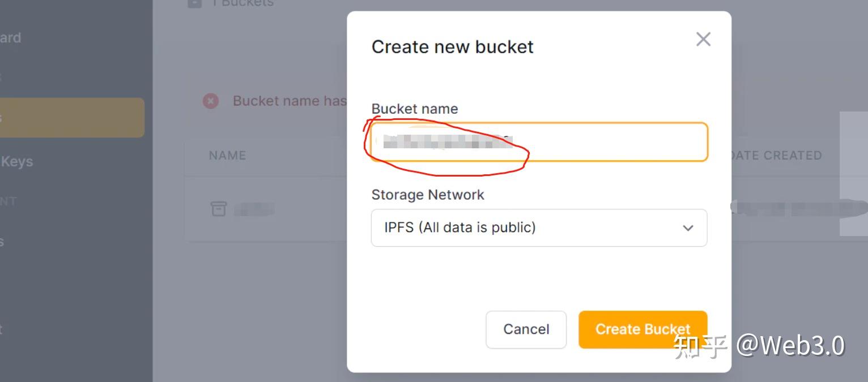
Task: Go to the Keys sidebar item
Action: tap(16, 162)
